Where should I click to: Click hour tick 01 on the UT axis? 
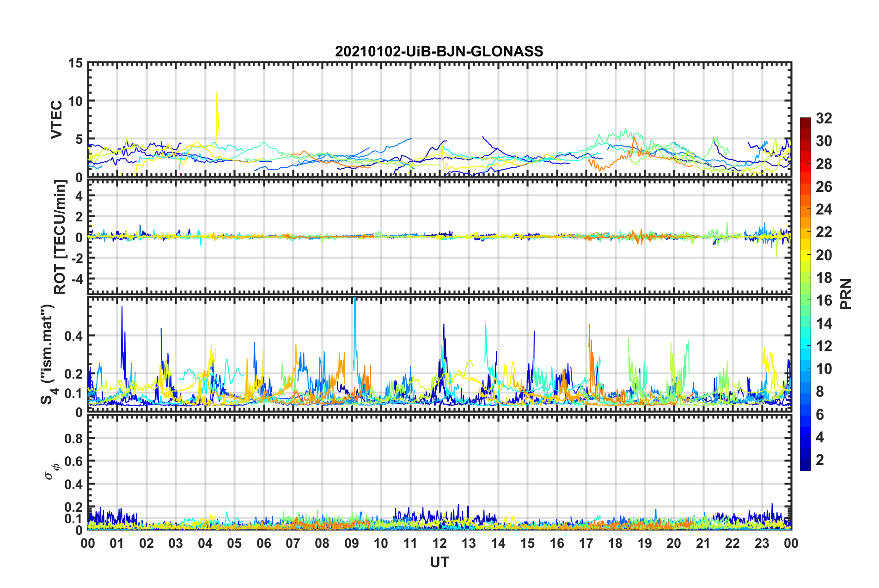(117, 543)
